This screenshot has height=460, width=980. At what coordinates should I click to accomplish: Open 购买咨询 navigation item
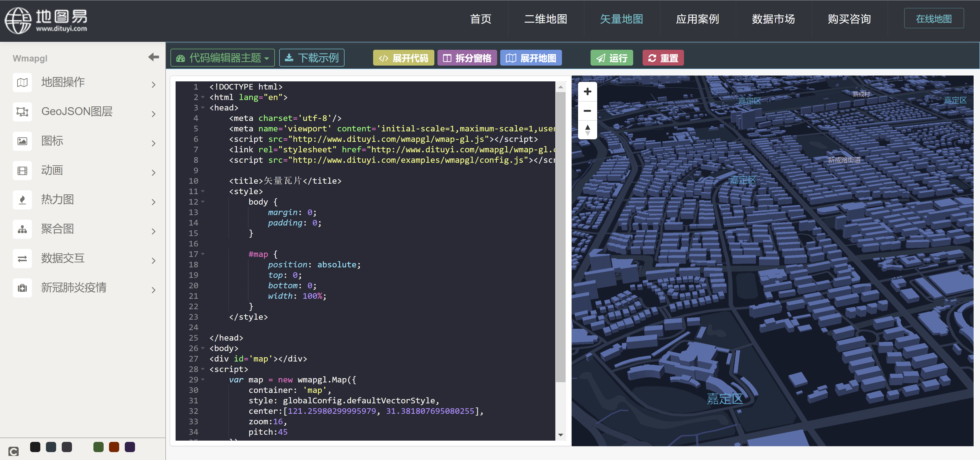tap(850, 19)
